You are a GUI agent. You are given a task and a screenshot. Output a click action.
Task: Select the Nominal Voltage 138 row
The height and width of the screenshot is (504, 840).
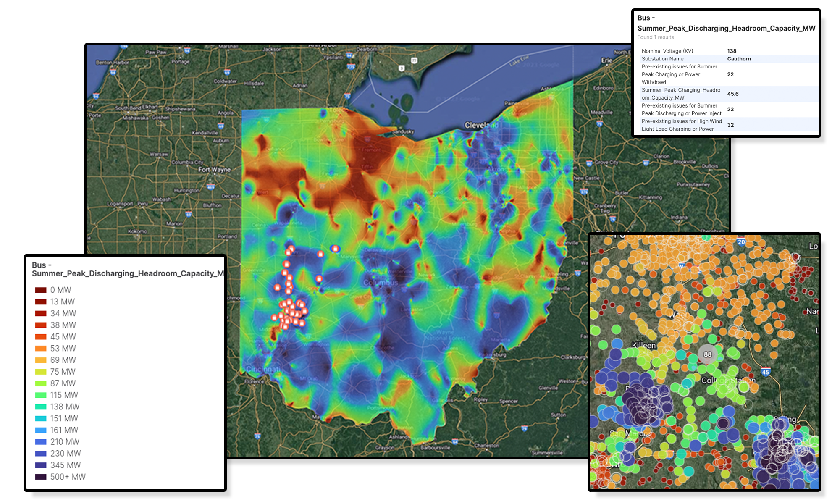731,50
